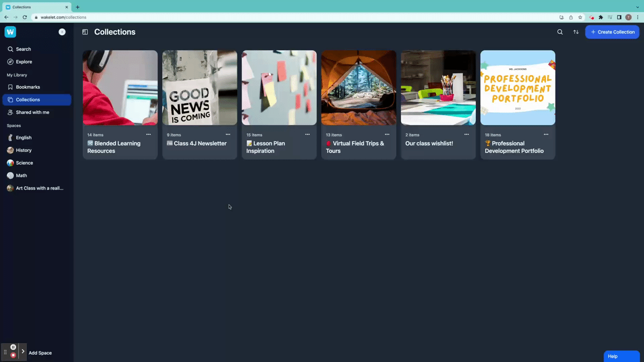Open the Virtual Field Trips thumbnail
The width and height of the screenshot is (644, 362).
coord(358,88)
